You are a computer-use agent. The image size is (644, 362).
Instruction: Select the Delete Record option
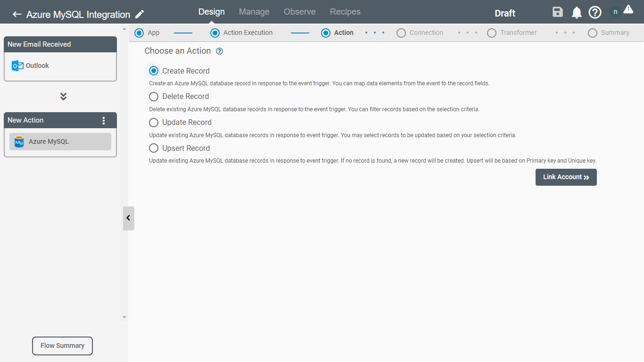pos(154,97)
